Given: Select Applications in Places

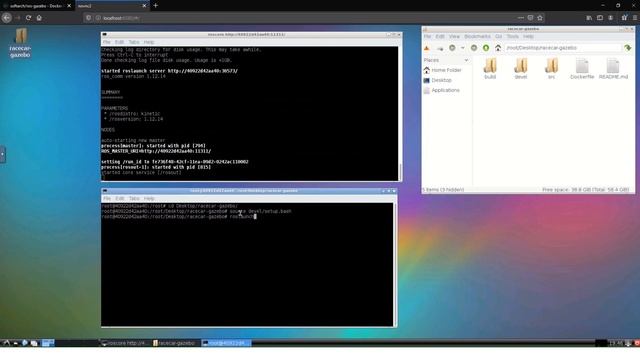Looking at the screenshot, I should pyautogui.click(x=441, y=90).
